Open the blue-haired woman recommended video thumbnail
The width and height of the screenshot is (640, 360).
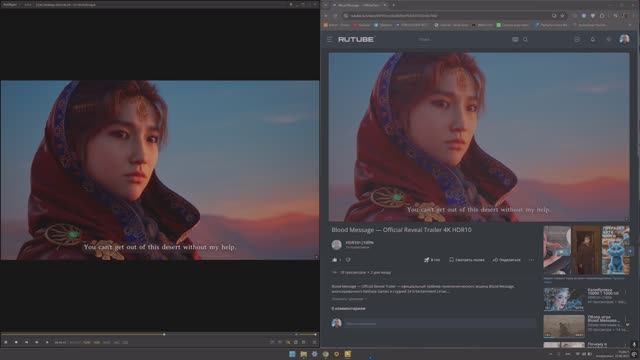pyautogui.click(x=564, y=299)
